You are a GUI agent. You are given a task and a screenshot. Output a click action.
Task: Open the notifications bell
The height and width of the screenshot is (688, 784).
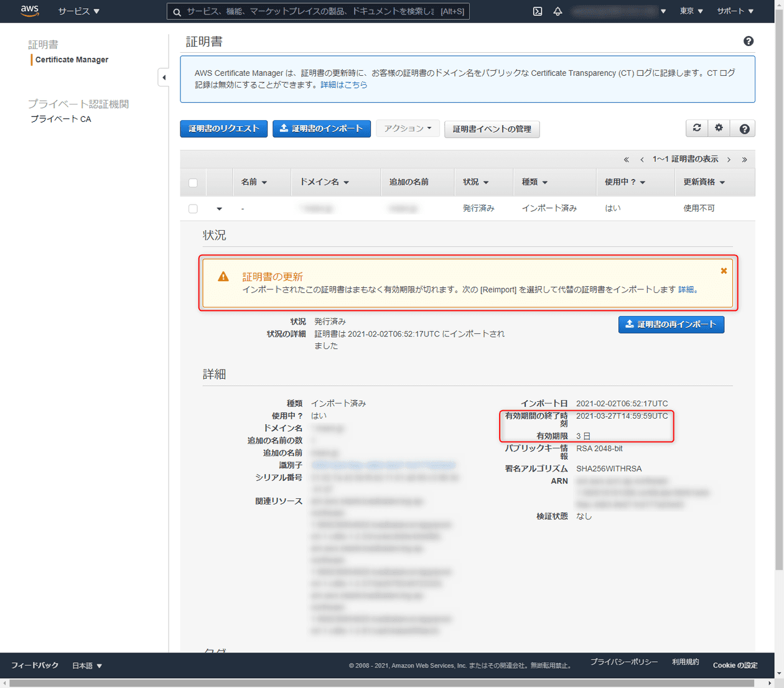(x=558, y=11)
